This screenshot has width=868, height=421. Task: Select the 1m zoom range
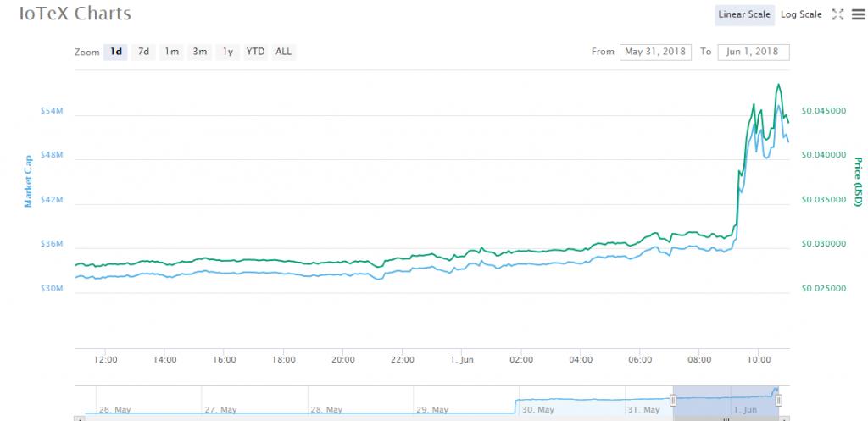pyautogui.click(x=171, y=52)
